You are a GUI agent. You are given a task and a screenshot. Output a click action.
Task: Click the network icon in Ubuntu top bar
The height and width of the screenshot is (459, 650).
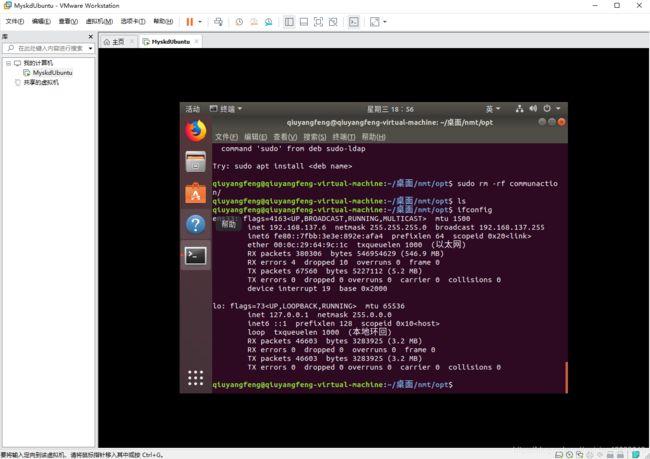[519, 109]
